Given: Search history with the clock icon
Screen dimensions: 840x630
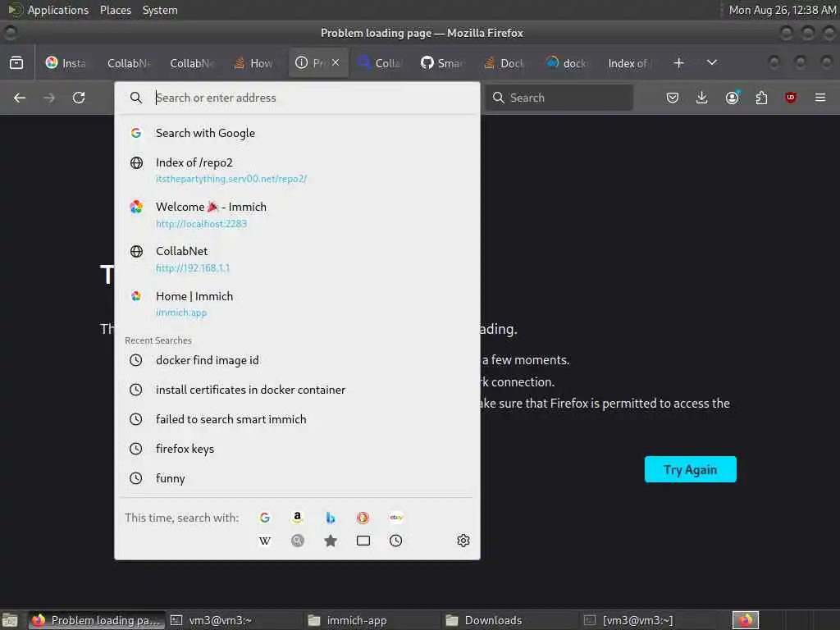Looking at the screenshot, I should click(396, 541).
